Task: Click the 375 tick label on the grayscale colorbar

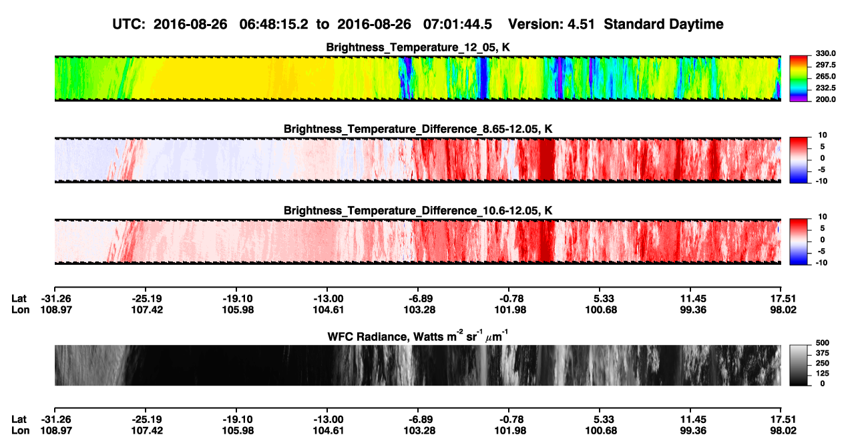Action: [822, 353]
